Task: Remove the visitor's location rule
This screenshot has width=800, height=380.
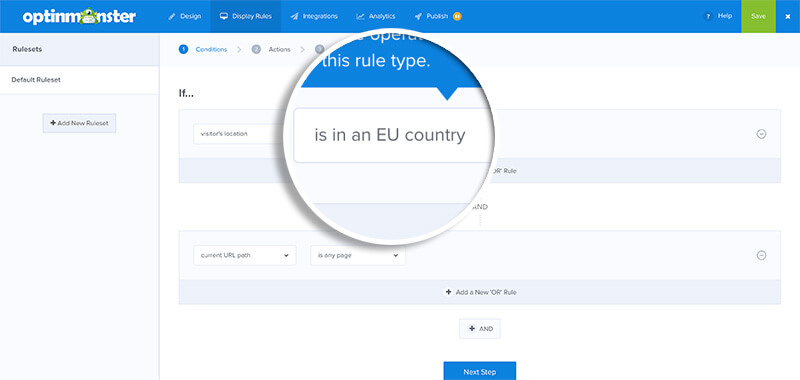Action: (761, 134)
